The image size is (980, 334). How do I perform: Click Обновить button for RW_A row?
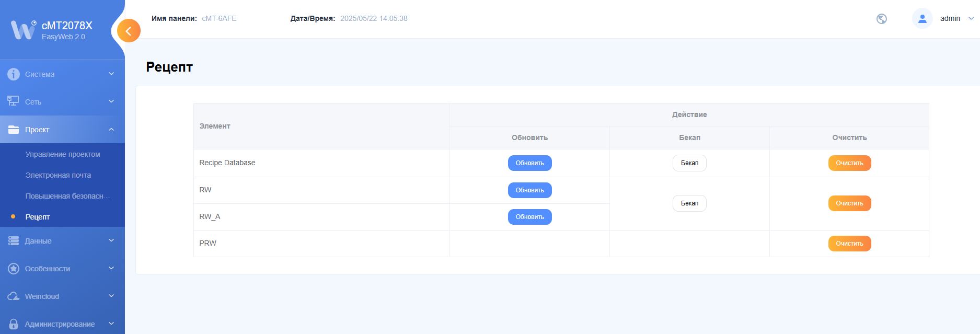coord(529,217)
